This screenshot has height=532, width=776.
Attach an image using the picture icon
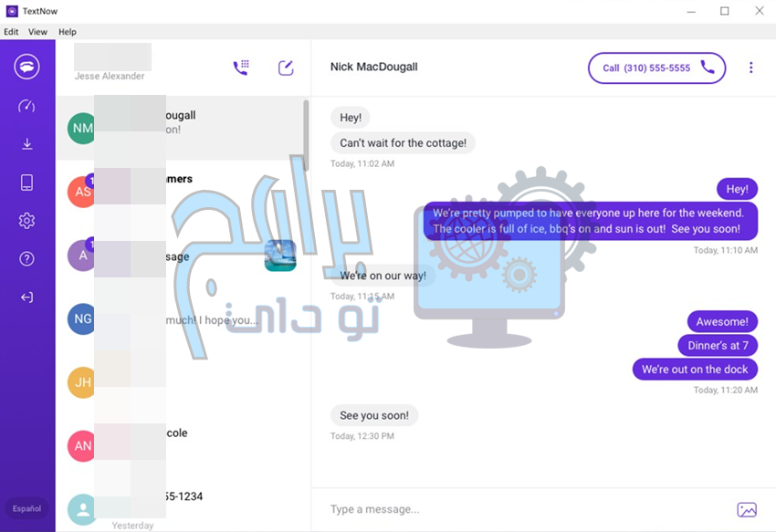tap(747, 509)
